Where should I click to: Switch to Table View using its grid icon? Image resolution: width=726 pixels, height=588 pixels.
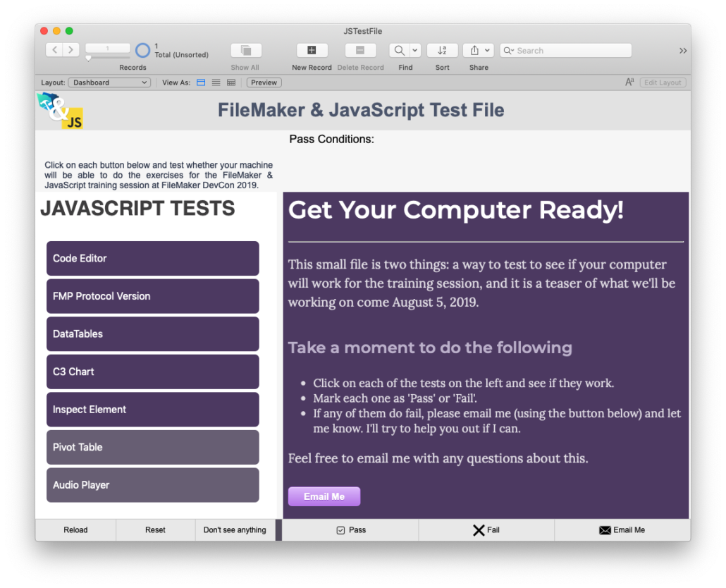(x=230, y=82)
